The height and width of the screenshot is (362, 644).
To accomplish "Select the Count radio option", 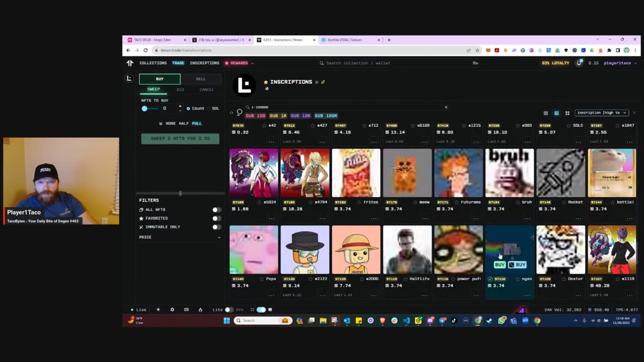I will point(188,109).
